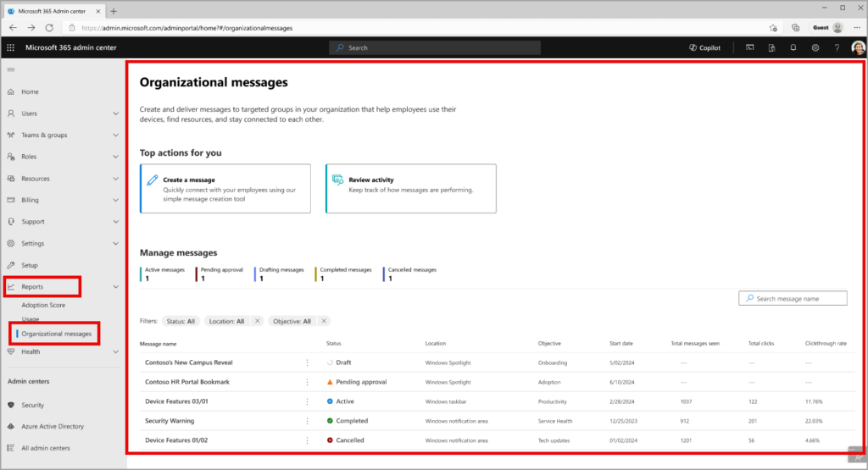Open Copilot in the header
The image size is (868, 470).
coord(704,47)
